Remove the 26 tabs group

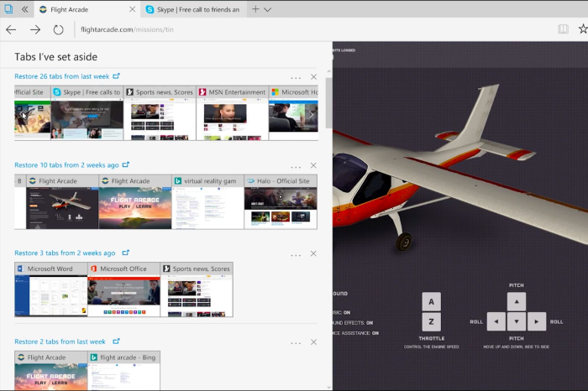point(313,77)
